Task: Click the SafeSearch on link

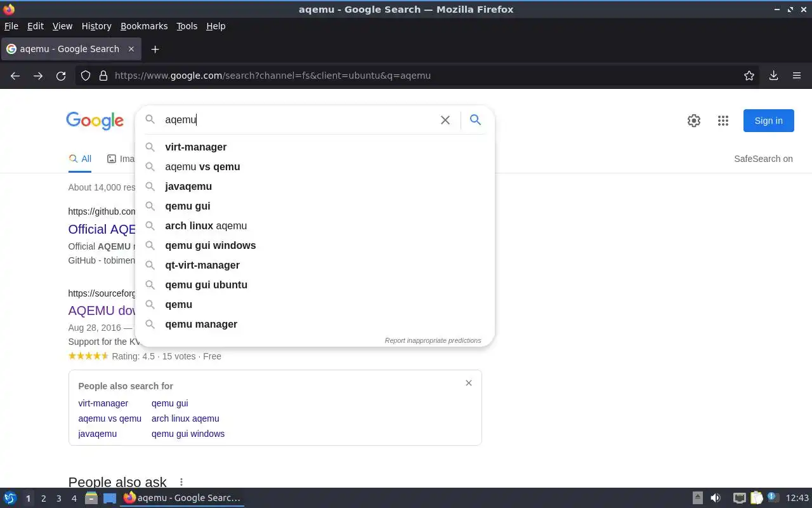Action: [763, 159]
